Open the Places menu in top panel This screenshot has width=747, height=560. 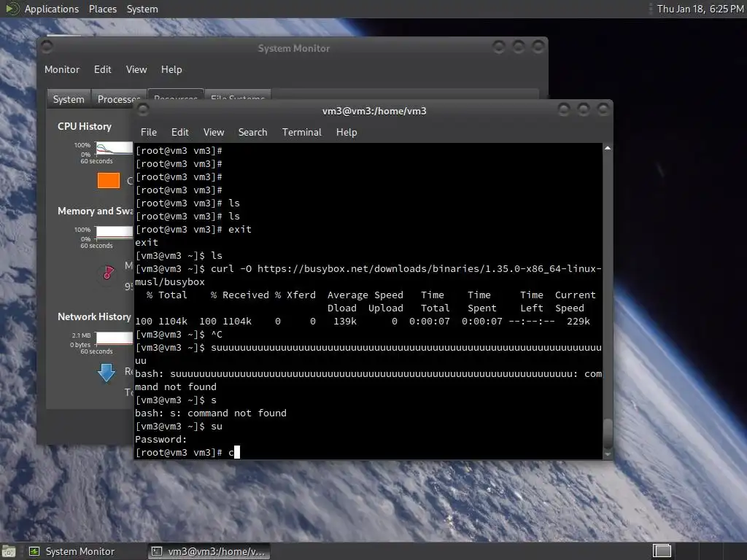click(x=102, y=9)
